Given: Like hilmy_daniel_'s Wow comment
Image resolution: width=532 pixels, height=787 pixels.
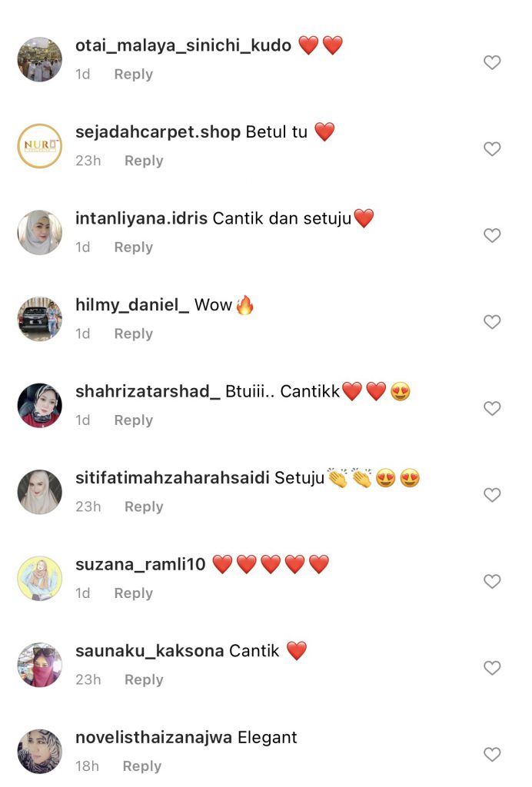Looking at the screenshot, I should click(492, 322).
